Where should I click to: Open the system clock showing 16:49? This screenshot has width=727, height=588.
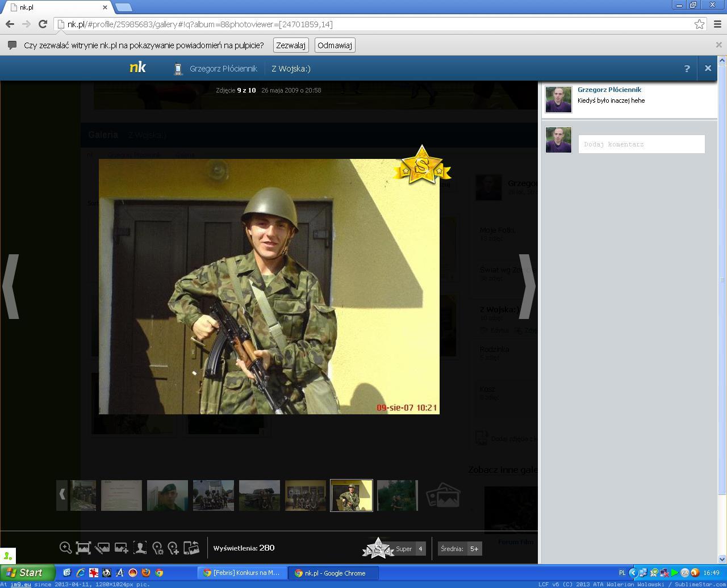click(711, 573)
